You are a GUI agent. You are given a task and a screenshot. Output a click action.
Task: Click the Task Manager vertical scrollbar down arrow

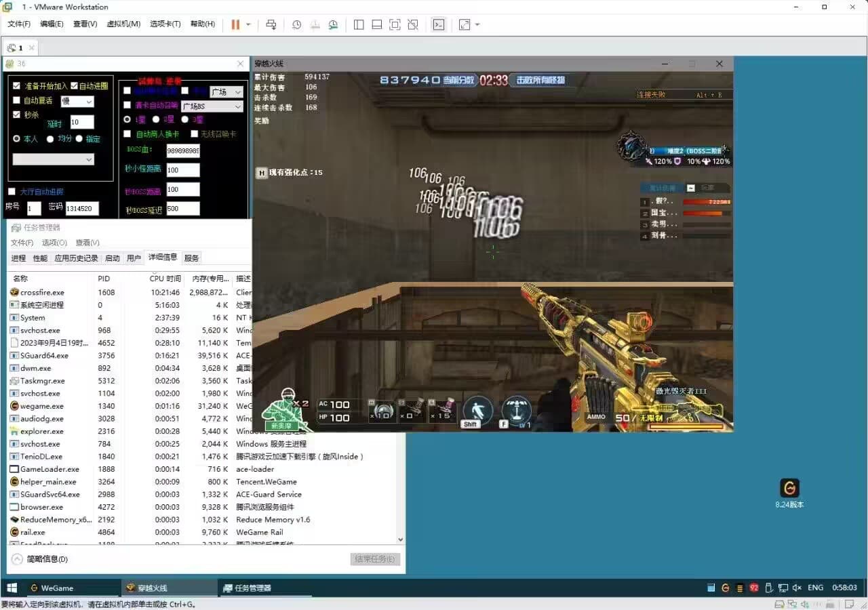pyautogui.click(x=400, y=540)
